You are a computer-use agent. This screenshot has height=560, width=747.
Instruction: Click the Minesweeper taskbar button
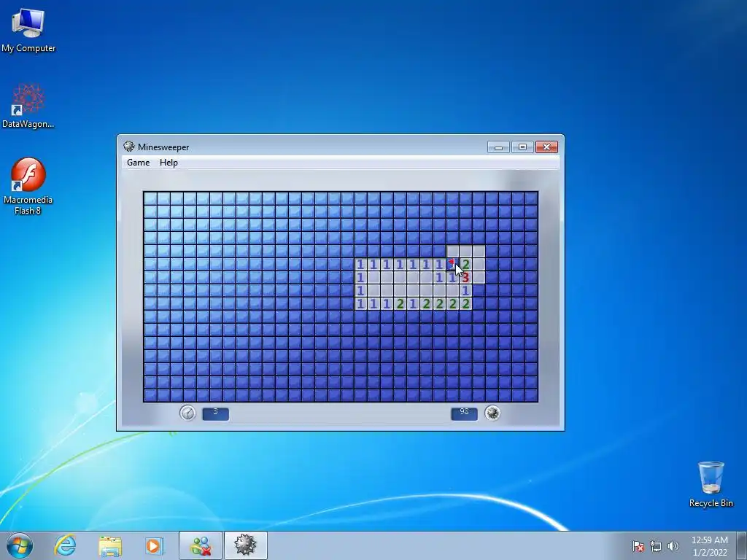click(246, 545)
